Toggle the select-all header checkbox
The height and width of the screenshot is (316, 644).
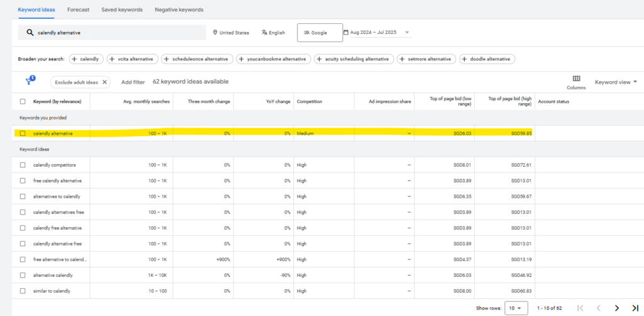pos(23,101)
